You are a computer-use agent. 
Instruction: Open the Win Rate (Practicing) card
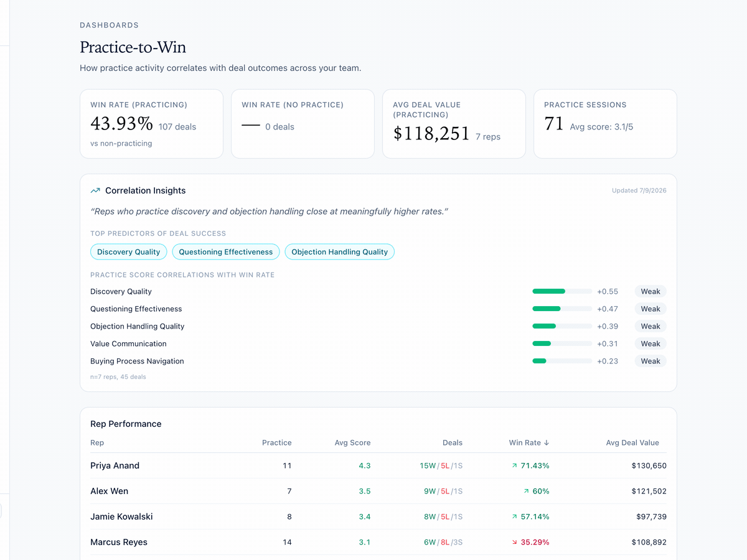(x=151, y=124)
